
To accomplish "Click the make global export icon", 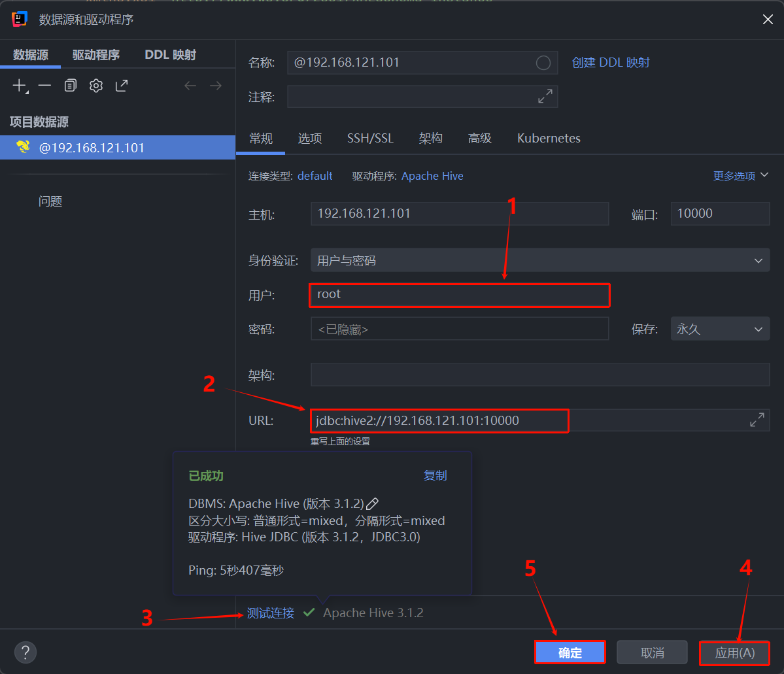I will point(122,86).
